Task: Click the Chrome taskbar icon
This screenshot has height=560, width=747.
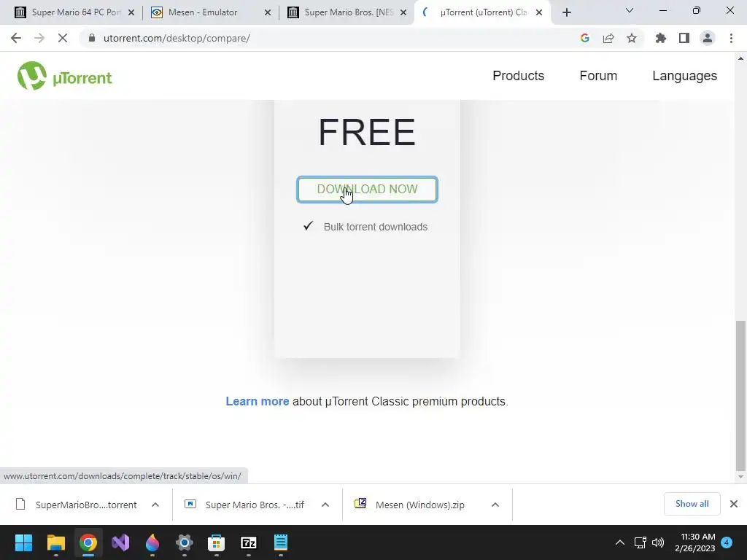Action: [x=88, y=542]
